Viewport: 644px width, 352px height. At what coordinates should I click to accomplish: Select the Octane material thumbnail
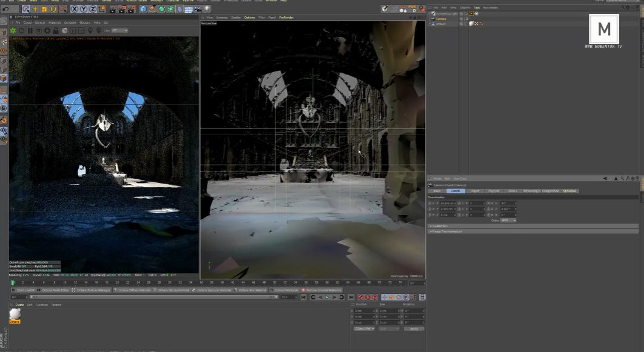[x=15, y=314]
